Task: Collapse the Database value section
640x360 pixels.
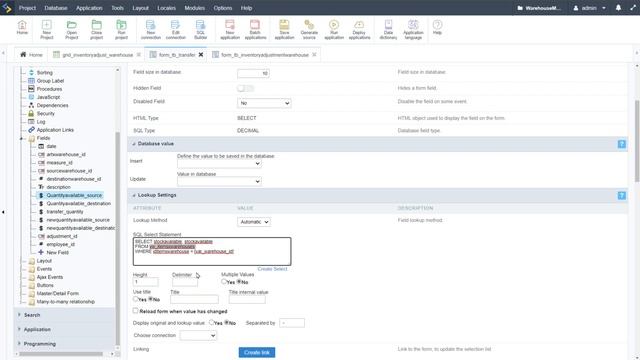Action: [133, 144]
